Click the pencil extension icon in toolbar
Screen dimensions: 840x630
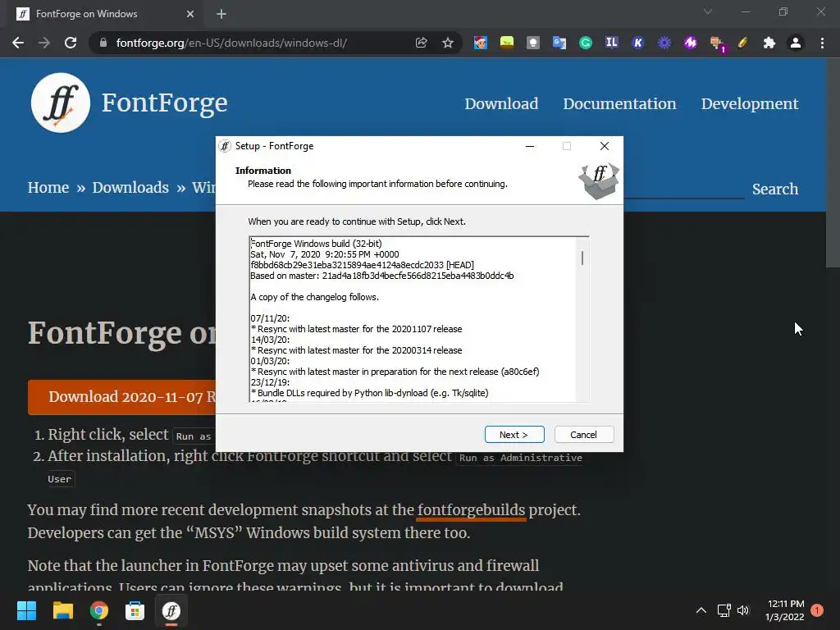pyautogui.click(x=742, y=43)
